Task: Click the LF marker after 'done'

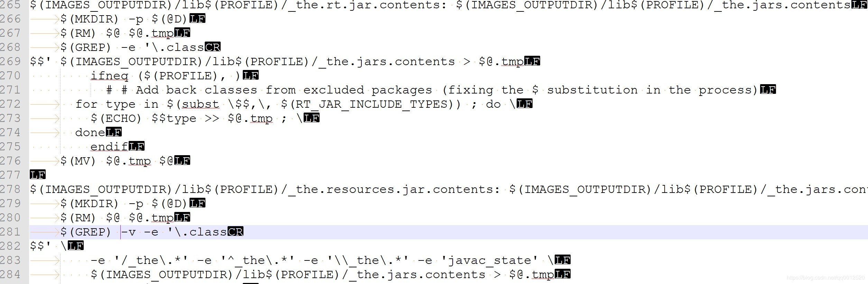Action: tap(114, 132)
